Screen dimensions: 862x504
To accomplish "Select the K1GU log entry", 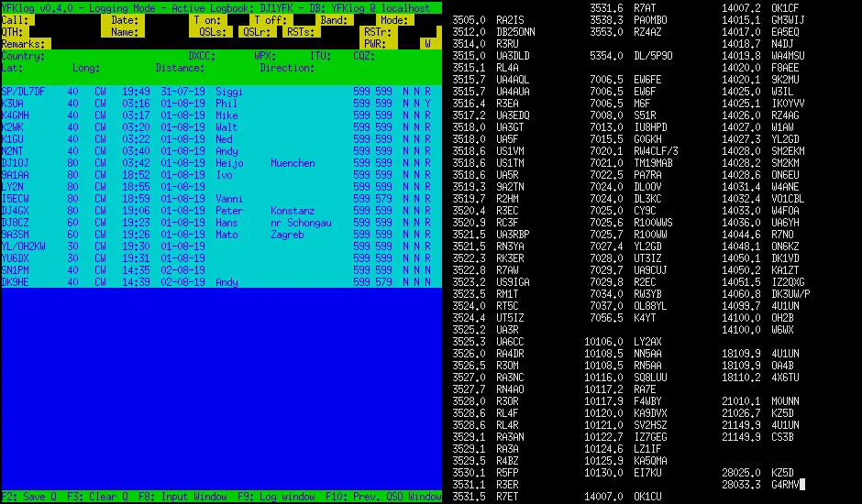I will 222,139.
